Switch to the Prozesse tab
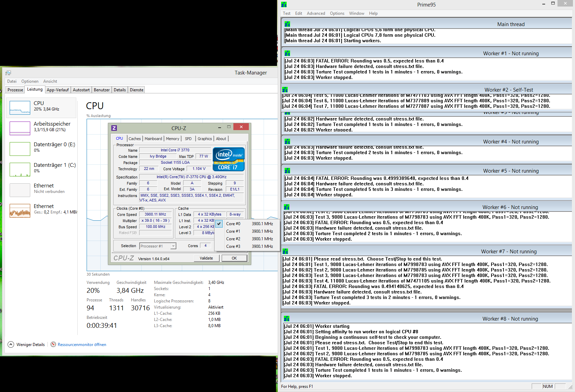The image size is (575, 392). pos(15,90)
